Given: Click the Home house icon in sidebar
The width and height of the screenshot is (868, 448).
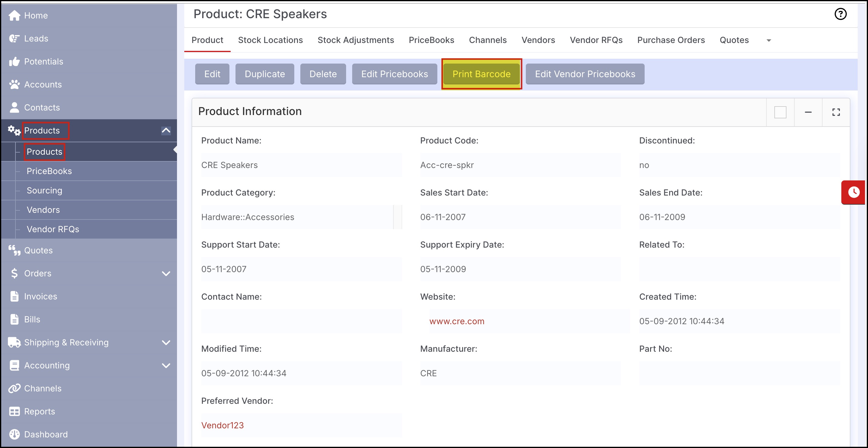Looking at the screenshot, I should click(14, 15).
